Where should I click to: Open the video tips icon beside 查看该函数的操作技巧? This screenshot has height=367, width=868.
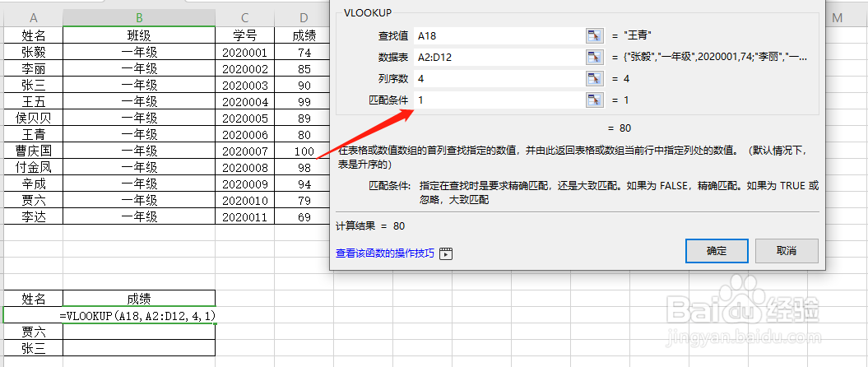pos(446,253)
